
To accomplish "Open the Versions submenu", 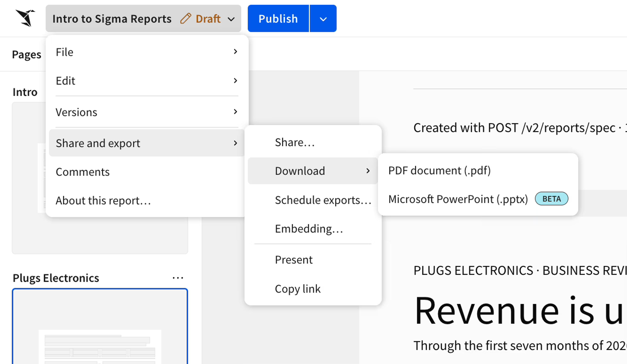I will [x=147, y=112].
